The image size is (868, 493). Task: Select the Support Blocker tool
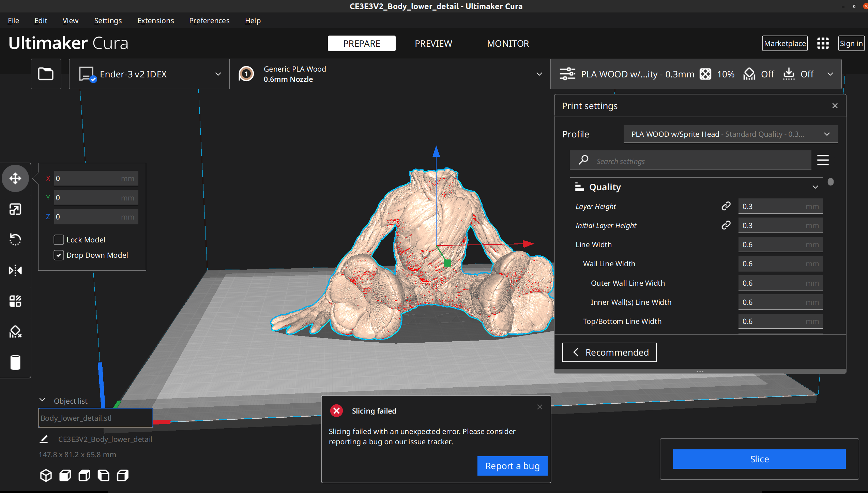coord(15,332)
